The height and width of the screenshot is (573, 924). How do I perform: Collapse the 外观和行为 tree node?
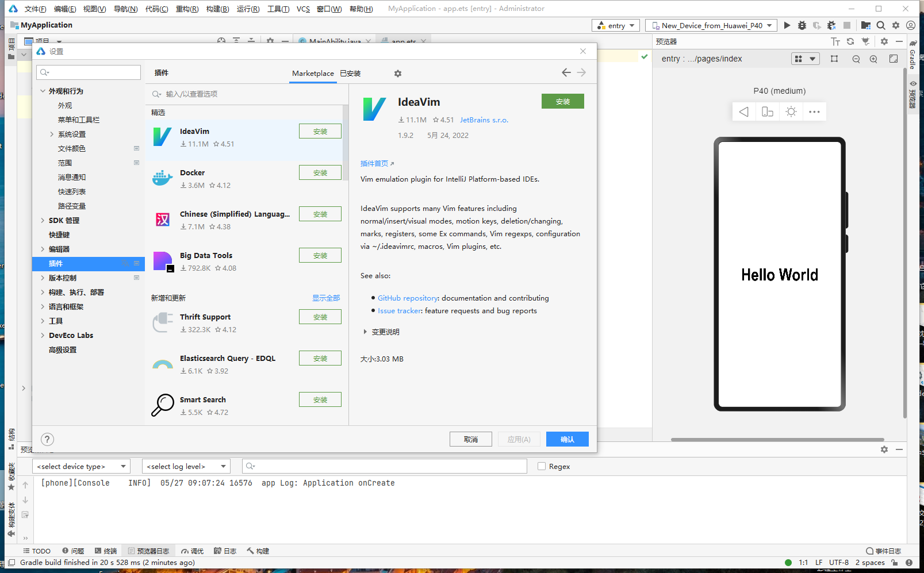(x=43, y=91)
